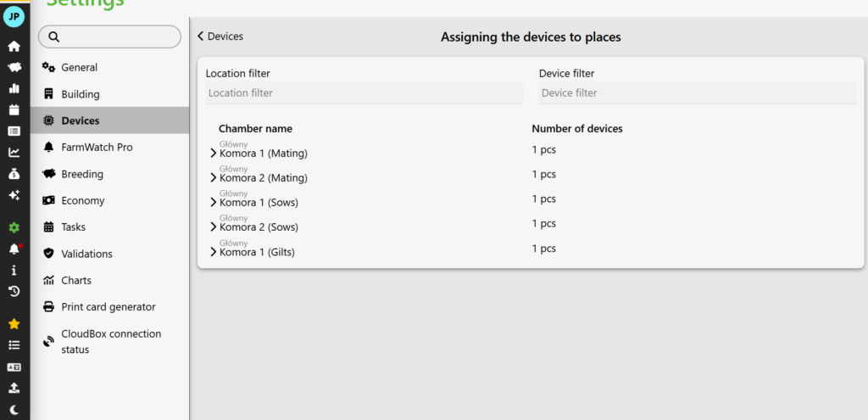Click the green settings gear icon

tap(14, 227)
